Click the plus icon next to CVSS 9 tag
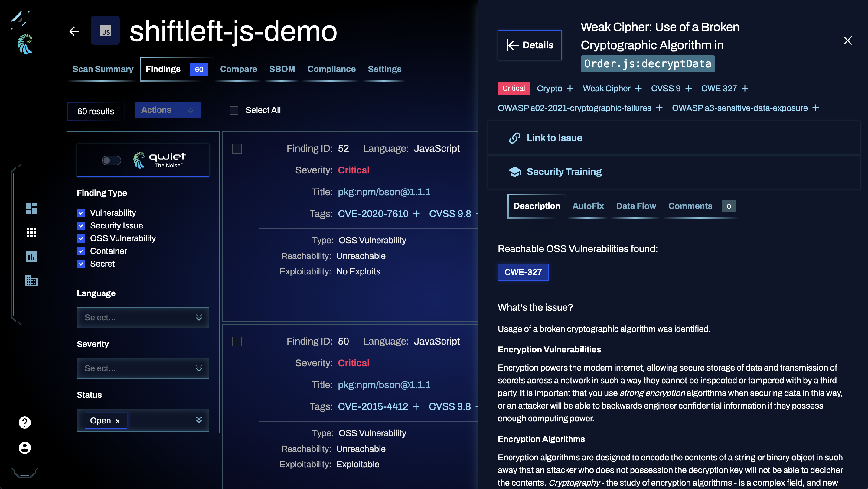Screen dimensions: 868x489 689,89
